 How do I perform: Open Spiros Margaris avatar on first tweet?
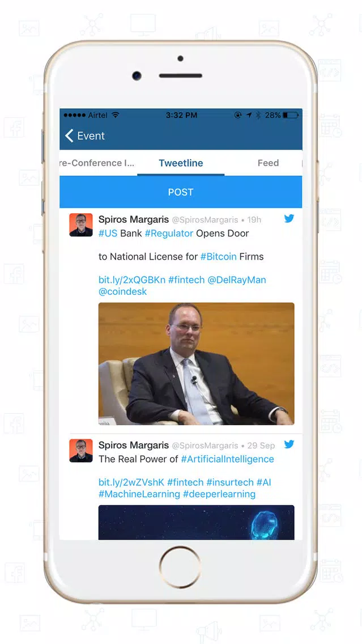click(x=81, y=225)
